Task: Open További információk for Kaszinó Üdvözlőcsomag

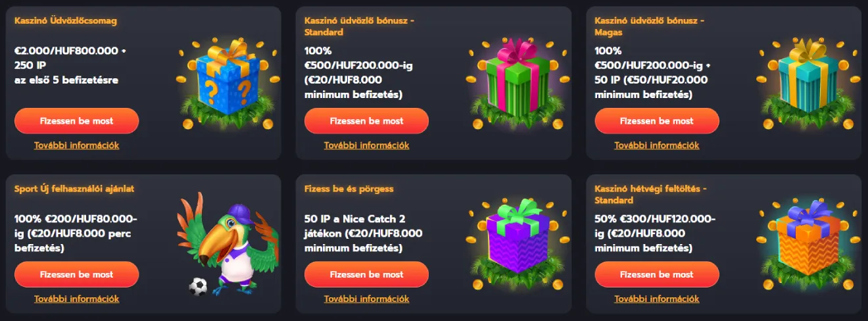Action: 76,145
